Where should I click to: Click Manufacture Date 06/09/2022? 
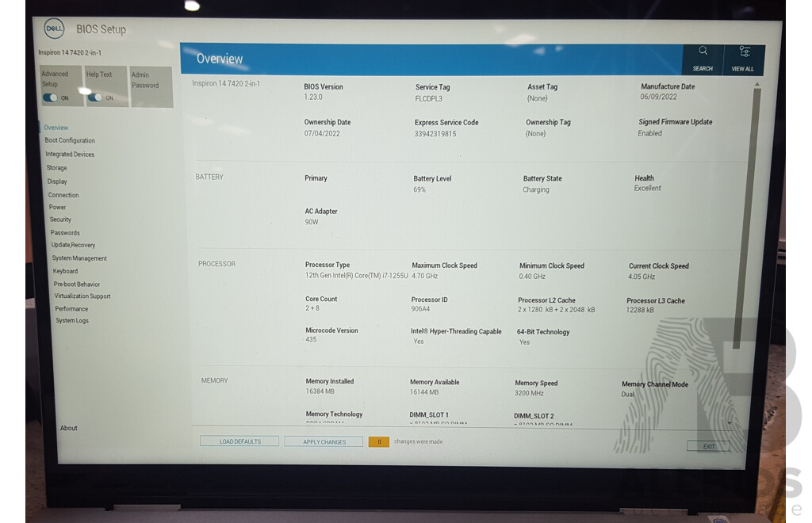[x=658, y=97]
